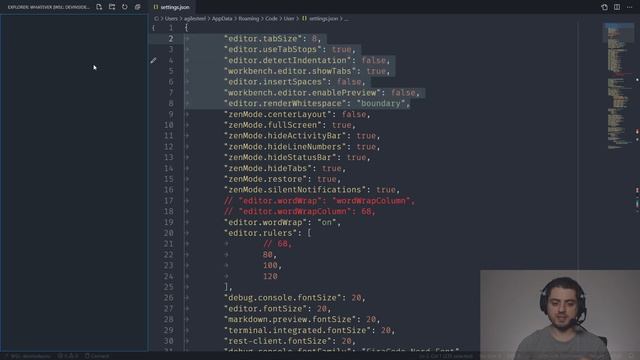Click the AppData breadcrumb segment
The image size is (640, 360).
coord(222,18)
